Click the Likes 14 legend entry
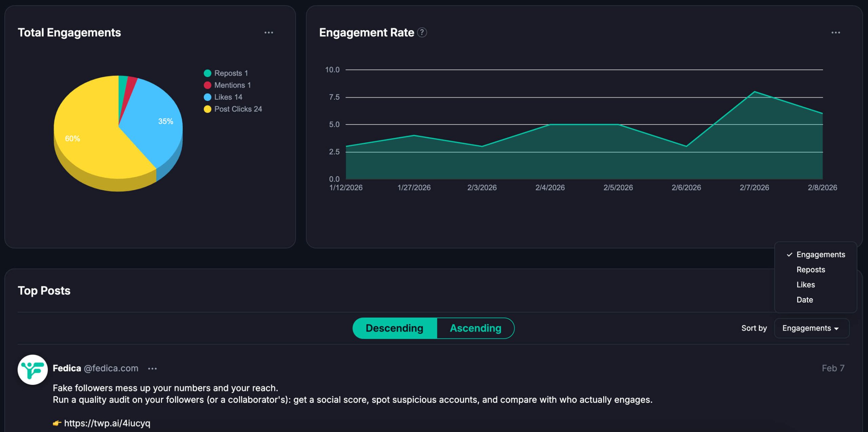The width and height of the screenshot is (868, 432). 228,97
